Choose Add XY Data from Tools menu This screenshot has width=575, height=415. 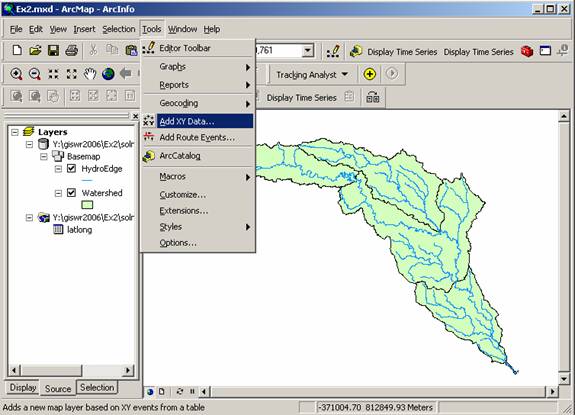click(x=198, y=121)
